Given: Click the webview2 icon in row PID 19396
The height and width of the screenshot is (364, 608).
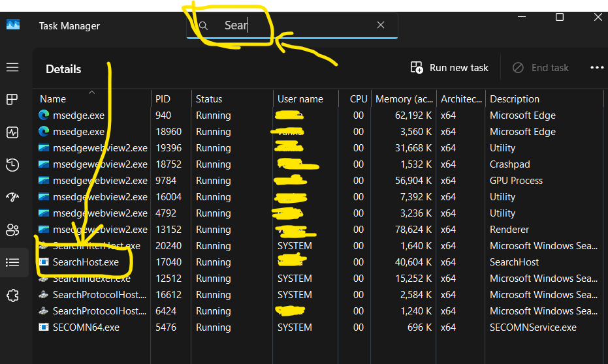Looking at the screenshot, I should [x=43, y=147].
